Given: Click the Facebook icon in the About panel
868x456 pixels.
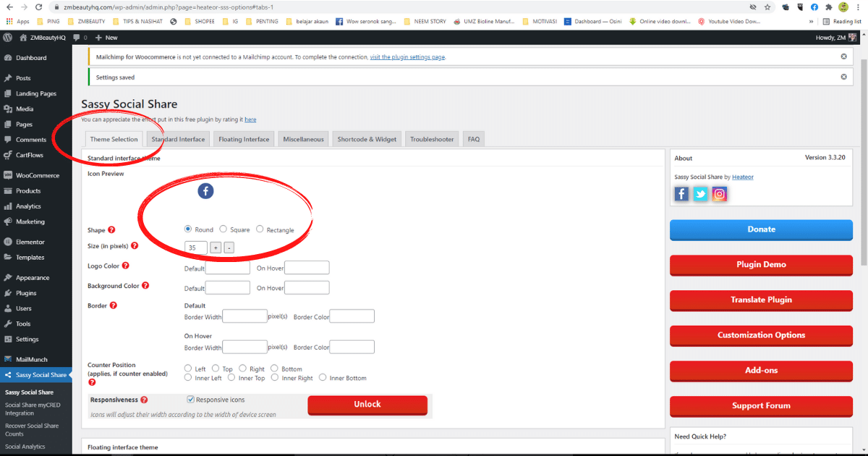Looking at the screenshot, I should (681, 193).
